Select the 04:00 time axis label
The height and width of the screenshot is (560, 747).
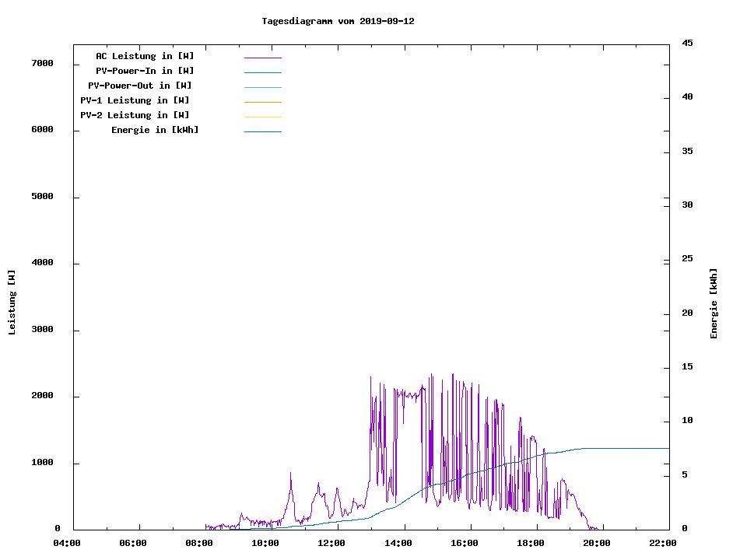68,542
